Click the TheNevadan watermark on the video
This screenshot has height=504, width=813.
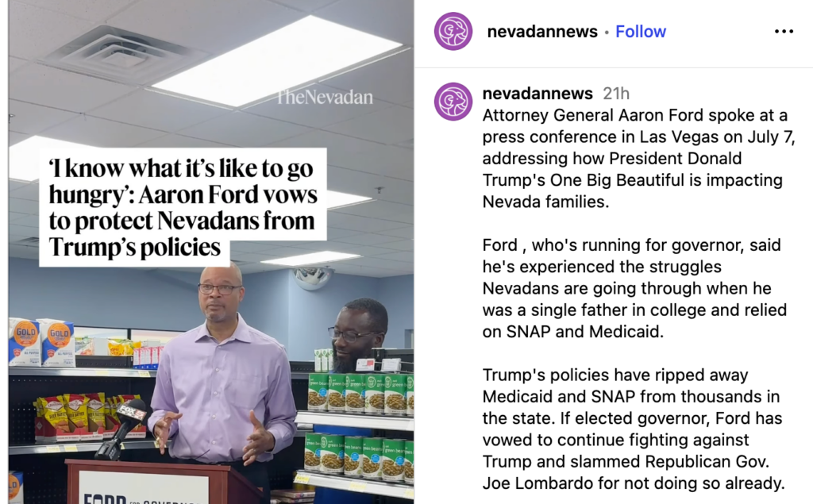[x=325, y=97]
